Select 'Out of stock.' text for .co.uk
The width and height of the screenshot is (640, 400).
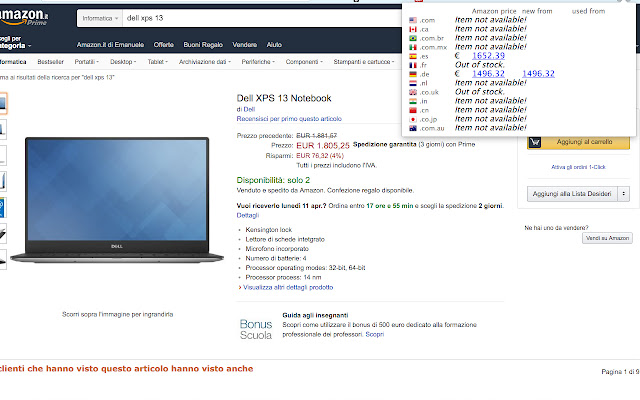480,92
